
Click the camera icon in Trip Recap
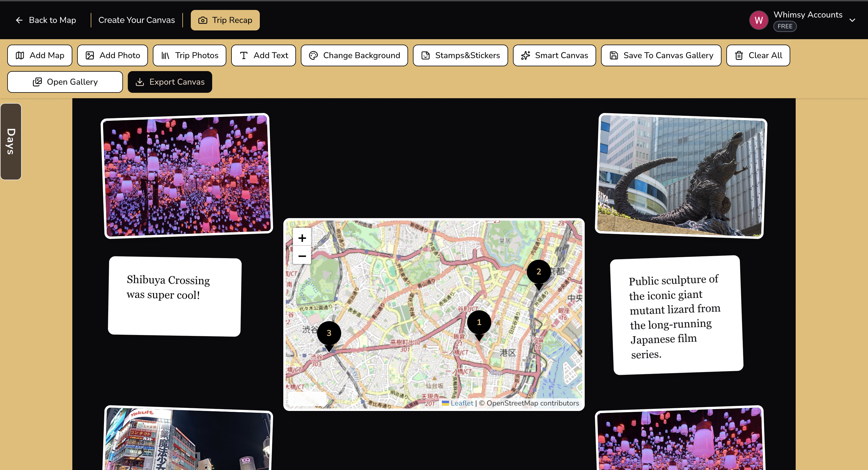tap(203, 20)
